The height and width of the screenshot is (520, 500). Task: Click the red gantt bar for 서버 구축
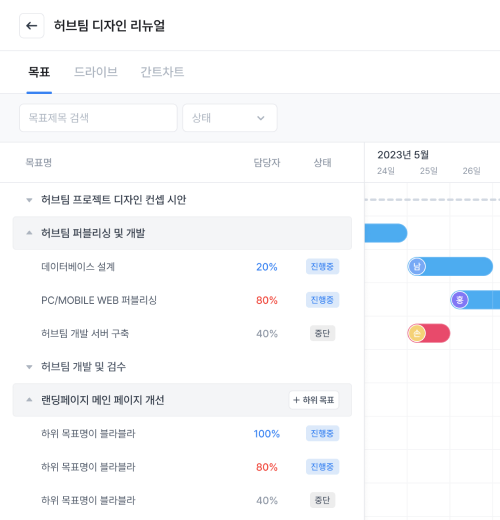tap(429, 333)
